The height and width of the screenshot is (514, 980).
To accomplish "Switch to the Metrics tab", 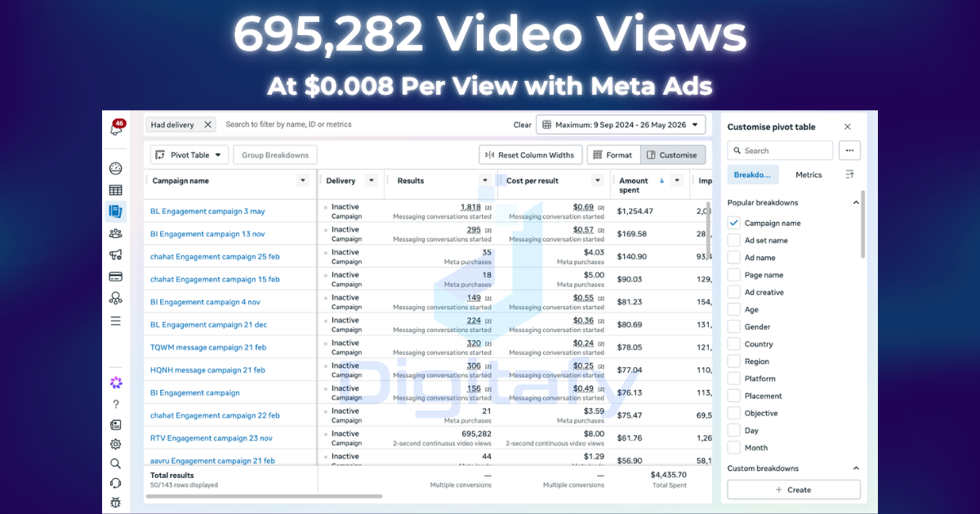I will (808, 175).
